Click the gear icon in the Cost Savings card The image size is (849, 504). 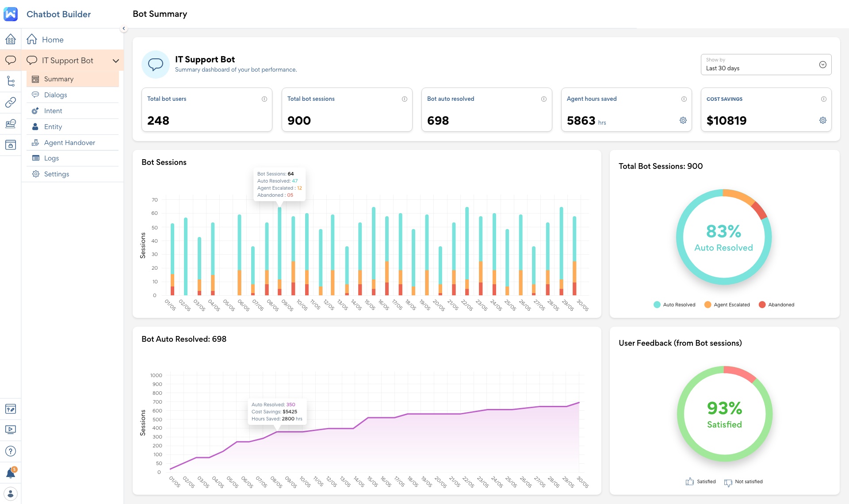click(x=822, y=120)
